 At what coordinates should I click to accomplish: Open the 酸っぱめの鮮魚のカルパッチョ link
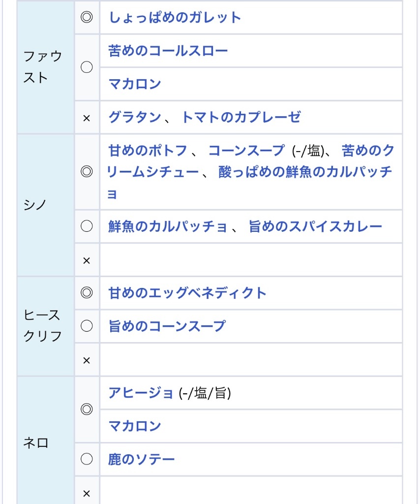point(305,172)
